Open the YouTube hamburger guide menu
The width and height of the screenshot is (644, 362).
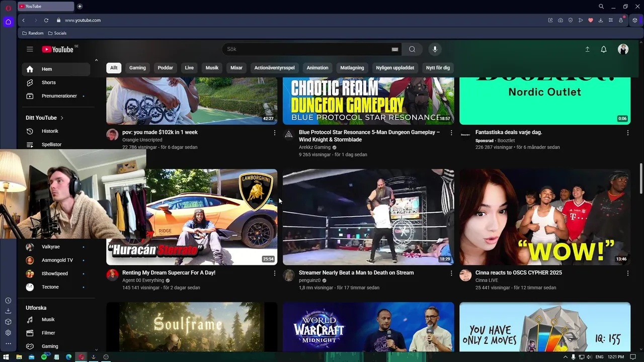30,49
